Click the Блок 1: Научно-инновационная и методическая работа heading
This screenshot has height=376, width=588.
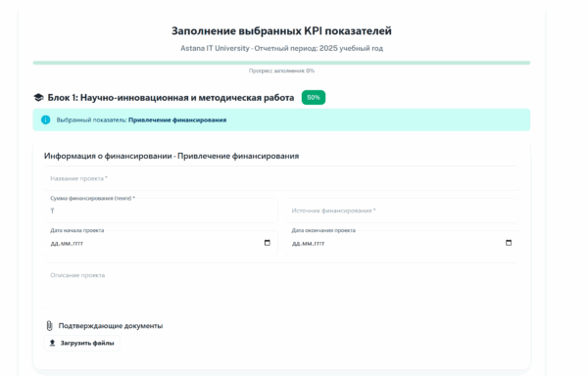171,98
